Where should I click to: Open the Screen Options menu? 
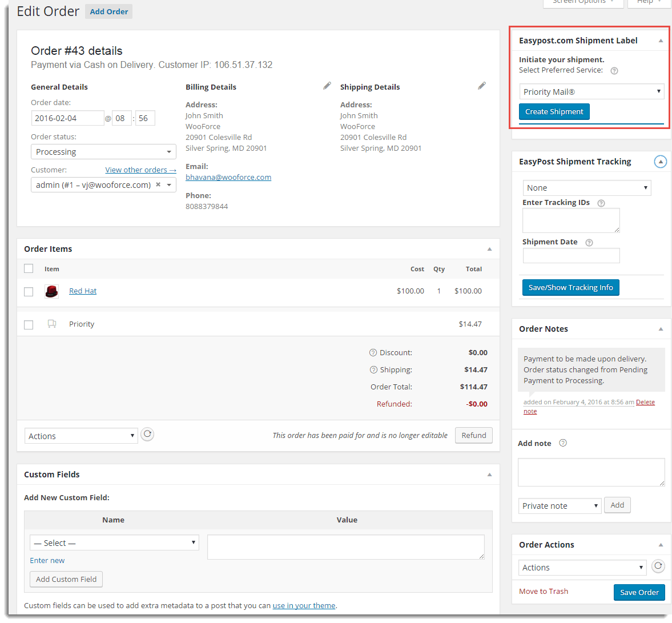coord(582,2)
